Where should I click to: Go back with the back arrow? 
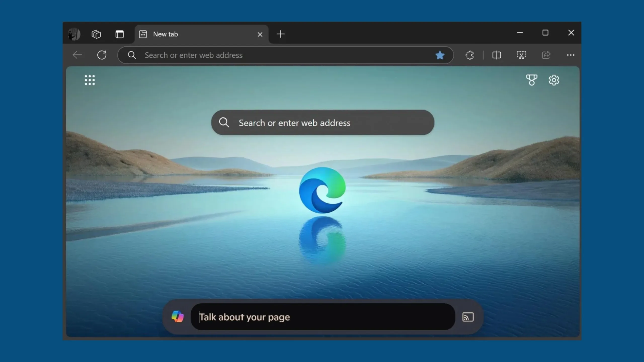click(x=77, y=55)
